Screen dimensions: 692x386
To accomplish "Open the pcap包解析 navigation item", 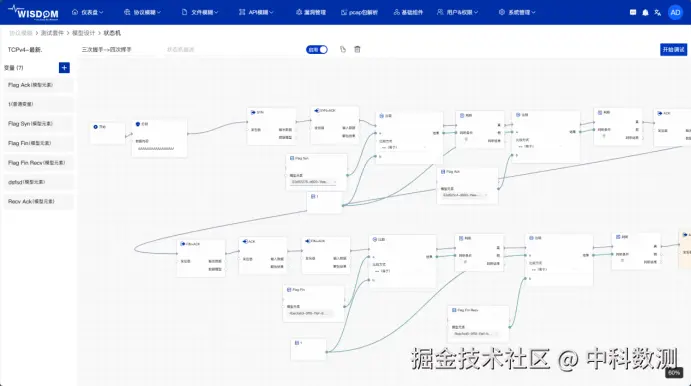I will 359,12.
